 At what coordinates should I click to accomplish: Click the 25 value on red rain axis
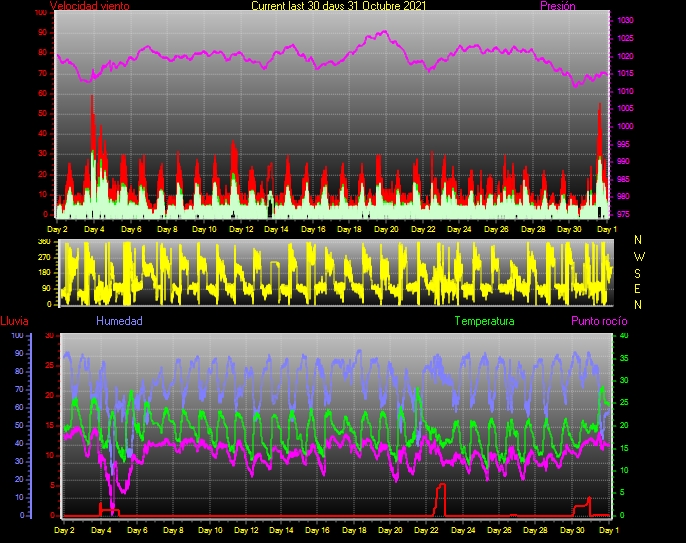pos(49,365)
